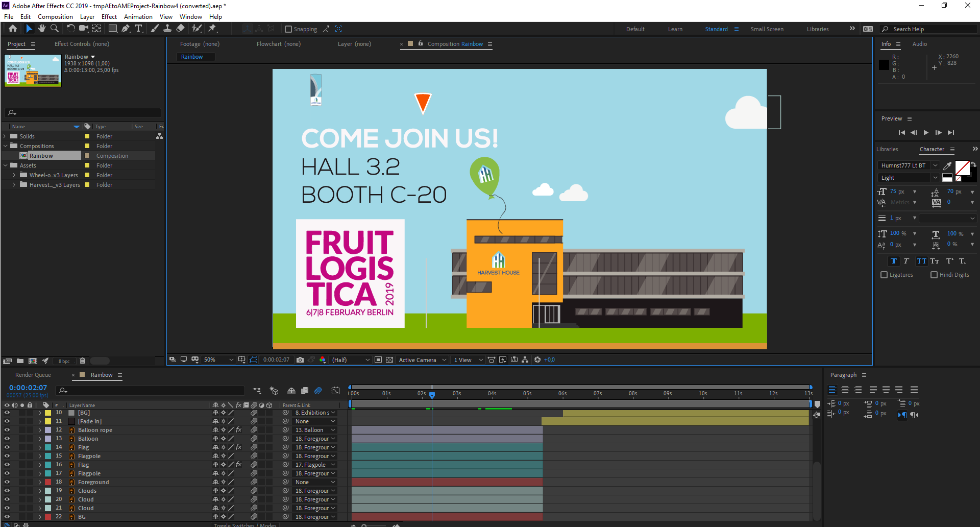The image size is (980, 527).
Task: Hide the Foreground layer using its eye
Action: (x=7, y=482)
